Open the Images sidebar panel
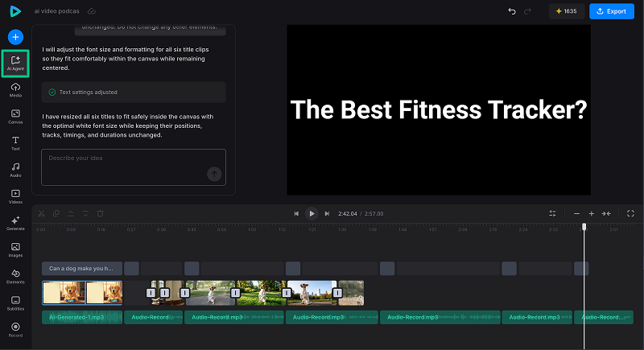This screenshot has width=644, height=350. pos(15,250)
